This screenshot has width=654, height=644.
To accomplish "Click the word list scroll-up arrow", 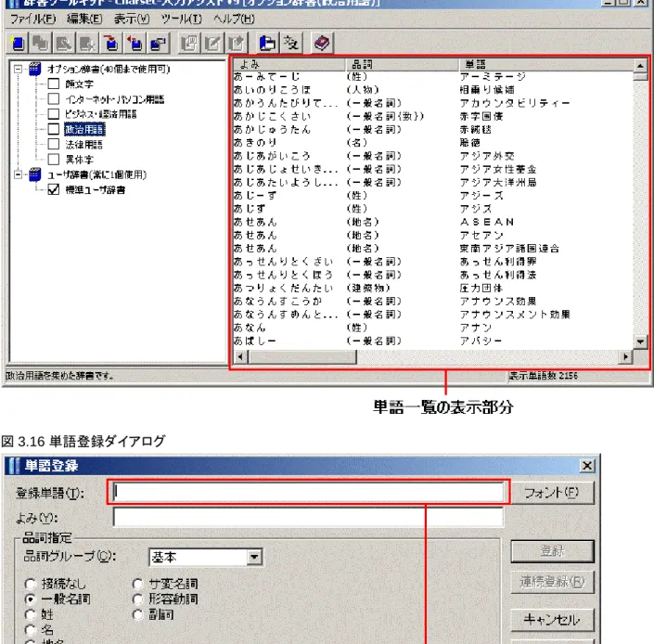I will [640, 66].
